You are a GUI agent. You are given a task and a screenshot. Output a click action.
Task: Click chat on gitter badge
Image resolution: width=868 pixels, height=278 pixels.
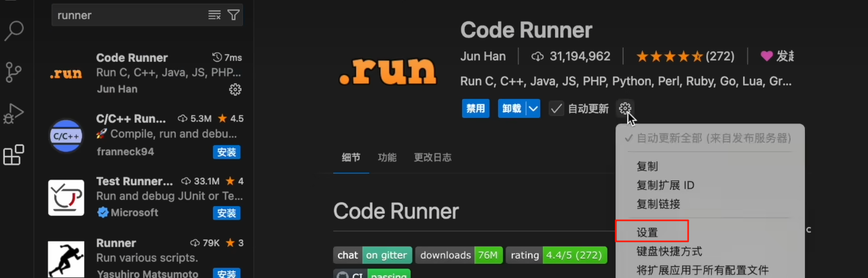[372, 255]
